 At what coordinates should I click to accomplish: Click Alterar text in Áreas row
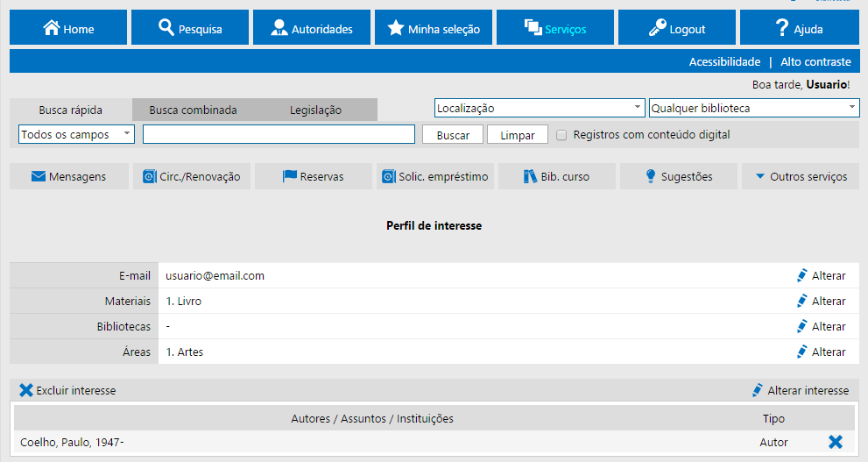click(x=829, y=352)
